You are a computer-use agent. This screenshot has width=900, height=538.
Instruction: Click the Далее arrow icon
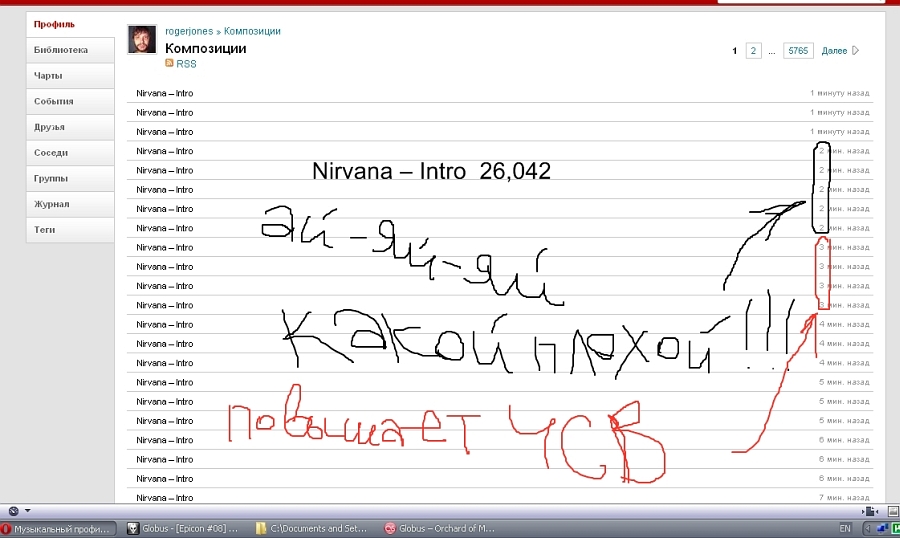[x=855, y=51]
